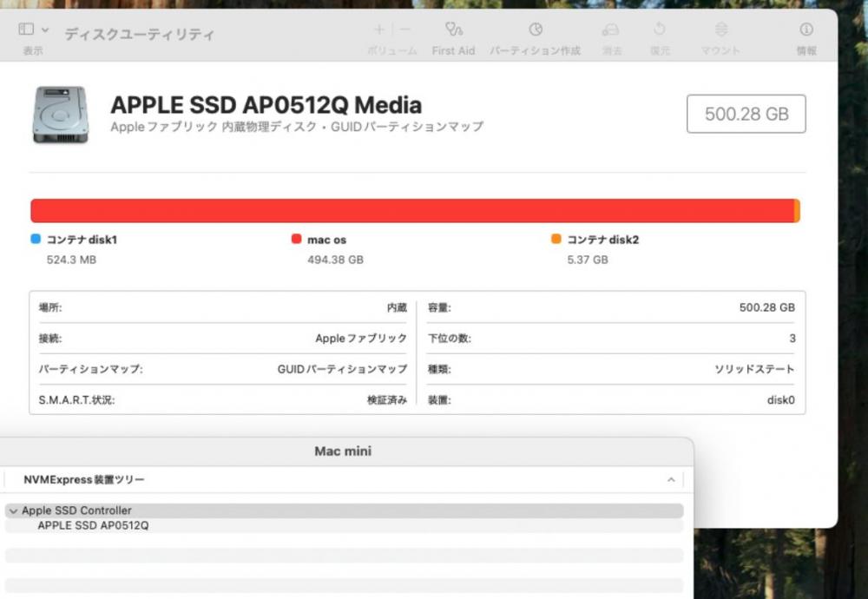Click the red mac os usage bar

point(412,211)
